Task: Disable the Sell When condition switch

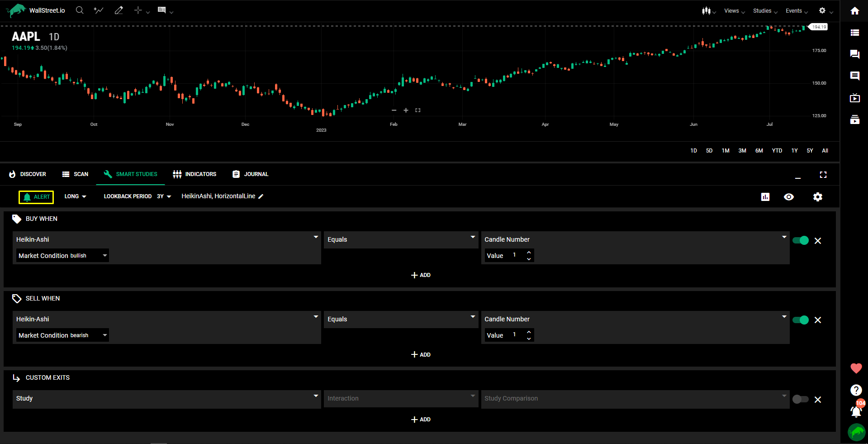Action: pos(801,320)
